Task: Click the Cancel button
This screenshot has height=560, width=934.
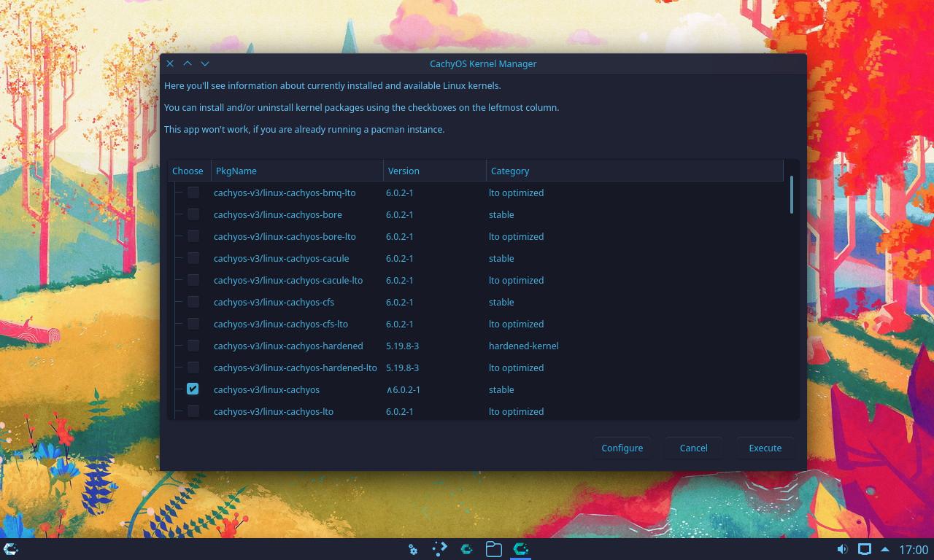Action: click(693, 448)
